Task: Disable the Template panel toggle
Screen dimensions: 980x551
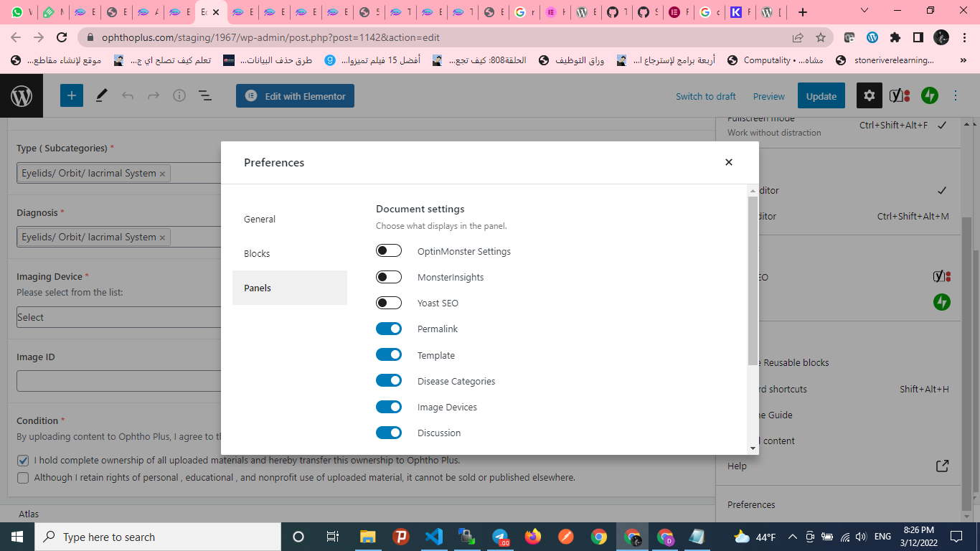Action: 389,355
